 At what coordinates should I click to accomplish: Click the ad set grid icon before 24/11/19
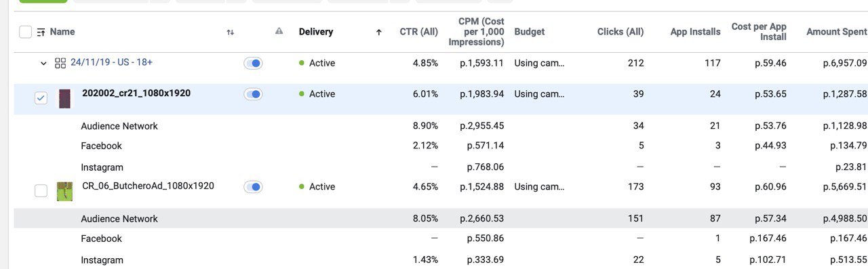60,63
